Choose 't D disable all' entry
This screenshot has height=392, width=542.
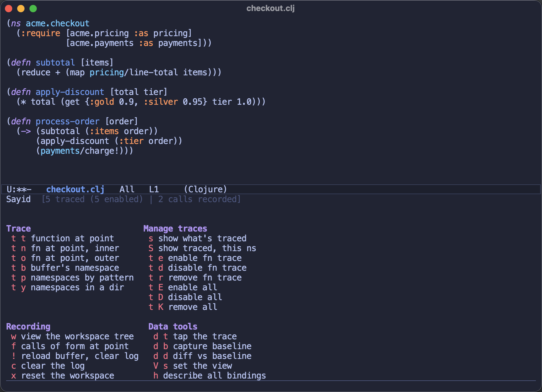pyautogui.click(x=185, y=297)
